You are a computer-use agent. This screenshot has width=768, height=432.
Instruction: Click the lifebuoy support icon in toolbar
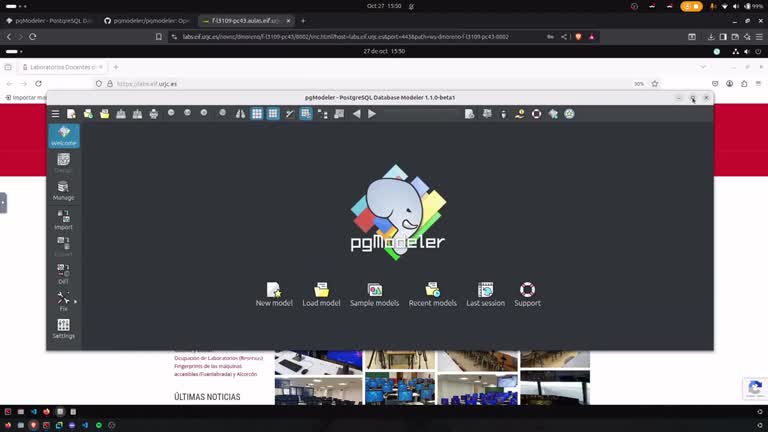(536, 114)
